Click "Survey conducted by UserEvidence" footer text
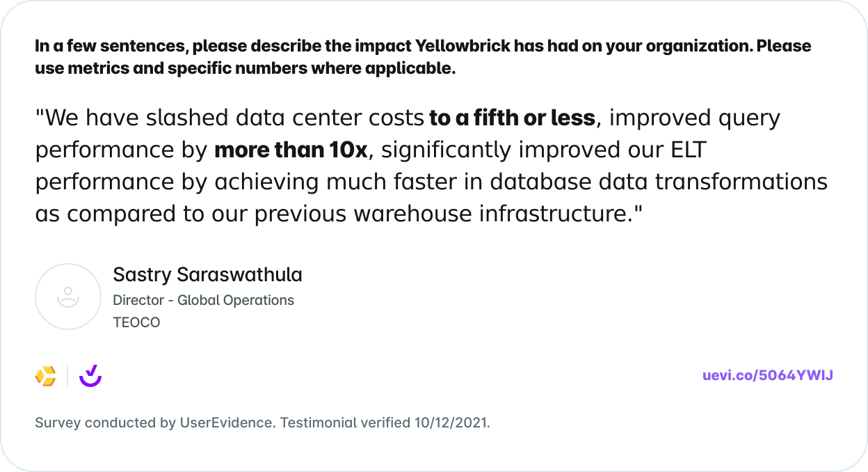868x472 pixels. click(x=155, y=423)
